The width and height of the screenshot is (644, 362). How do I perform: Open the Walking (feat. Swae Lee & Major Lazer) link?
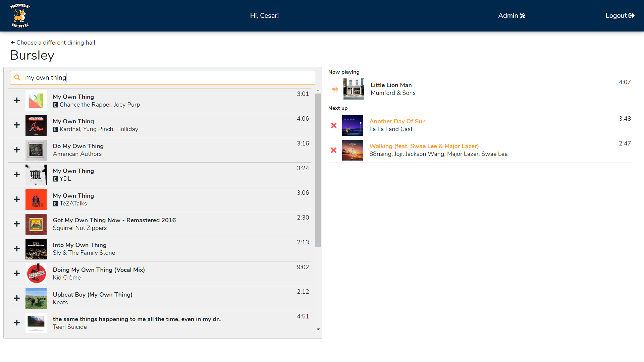[424, 146]
